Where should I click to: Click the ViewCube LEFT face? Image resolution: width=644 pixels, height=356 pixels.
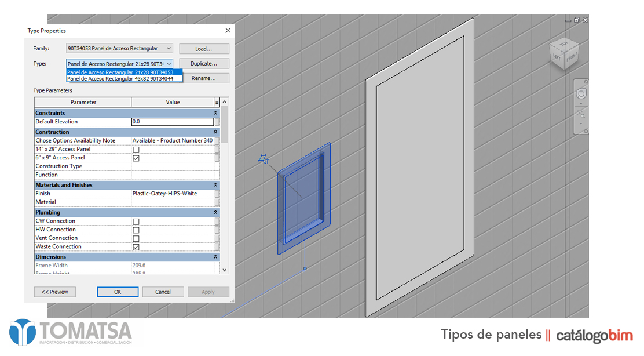point(557,56)
